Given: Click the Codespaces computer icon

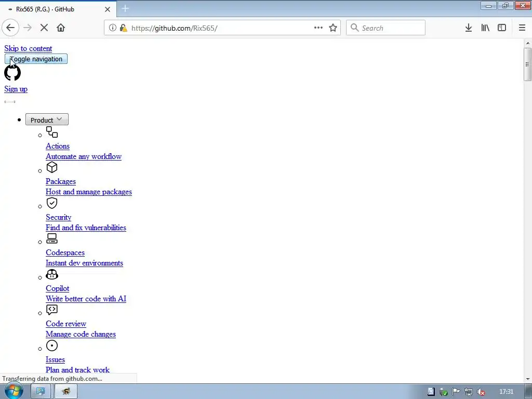Looking at the screenshot, I should point(52,238).
